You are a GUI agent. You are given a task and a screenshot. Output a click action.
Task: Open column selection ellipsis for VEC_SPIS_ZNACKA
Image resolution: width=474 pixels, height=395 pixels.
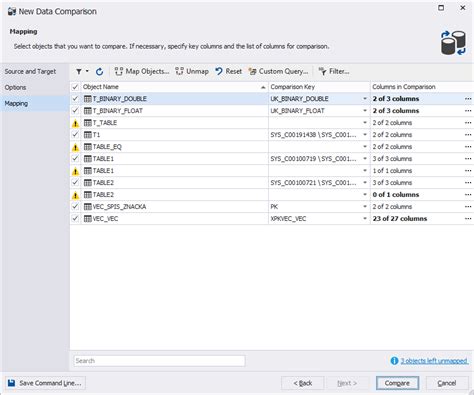(x=468, y=207)
